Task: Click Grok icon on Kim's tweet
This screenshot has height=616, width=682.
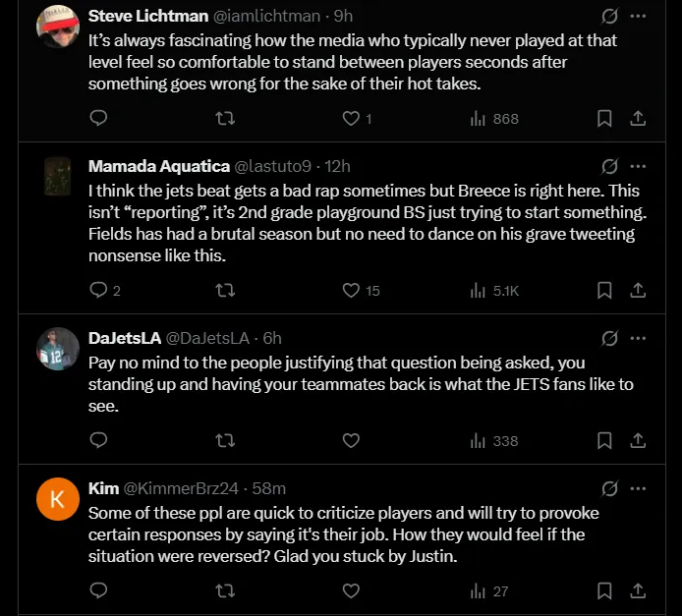Action: coord(609,488)
